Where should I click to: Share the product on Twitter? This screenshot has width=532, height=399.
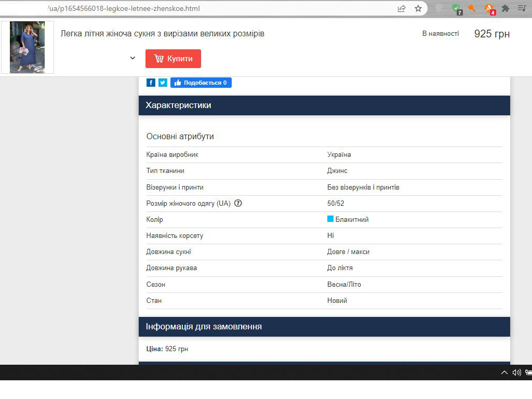pyautogui.click(x=163, y=83)
